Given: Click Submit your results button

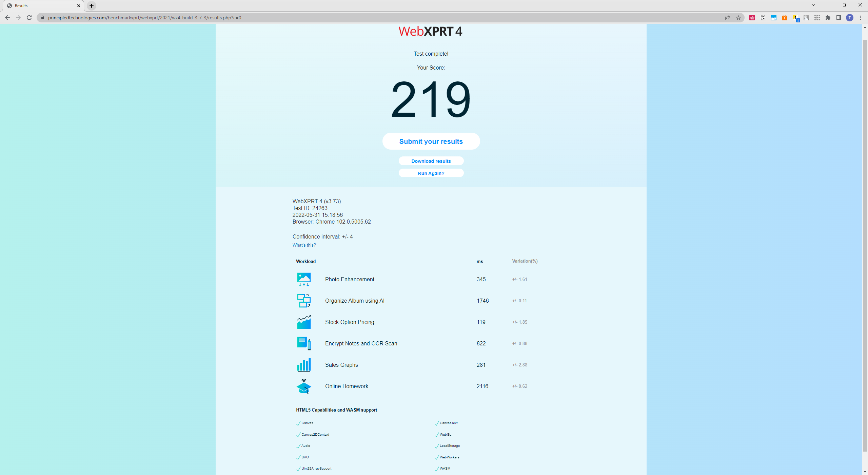Looking at the screenshot, I should click(431, 141).
